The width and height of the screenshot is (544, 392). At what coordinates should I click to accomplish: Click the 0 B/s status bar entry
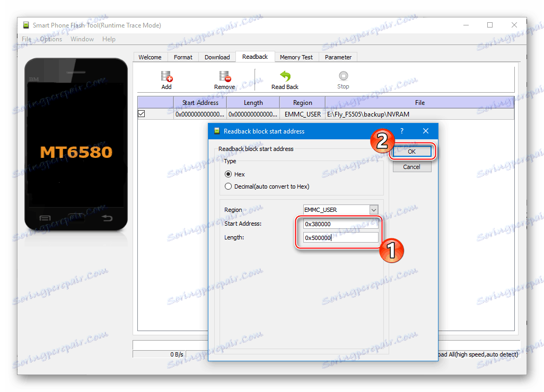pos(159,354)
